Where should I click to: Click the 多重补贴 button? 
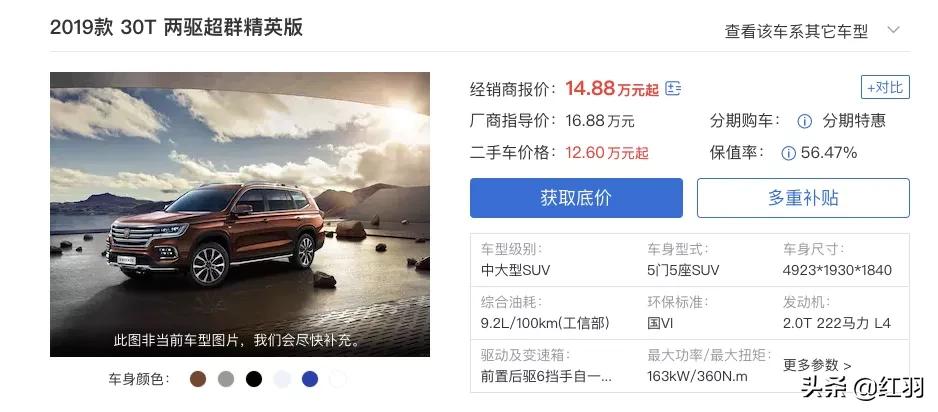(x=803, y=198)
